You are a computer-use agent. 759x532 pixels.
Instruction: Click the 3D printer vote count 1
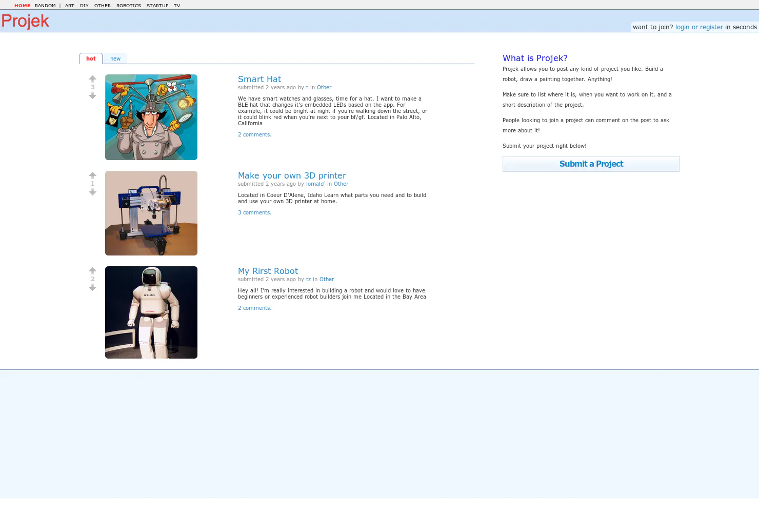(x=92, y=184)
